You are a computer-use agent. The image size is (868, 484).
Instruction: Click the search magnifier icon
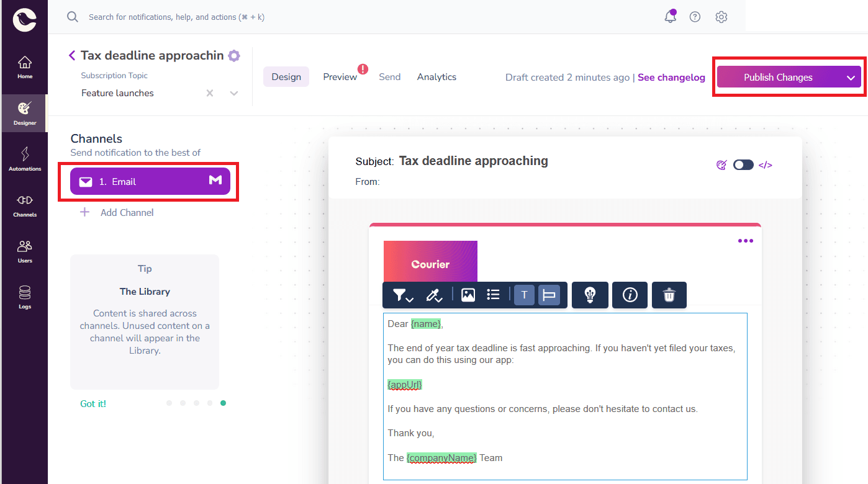point(73,17)
